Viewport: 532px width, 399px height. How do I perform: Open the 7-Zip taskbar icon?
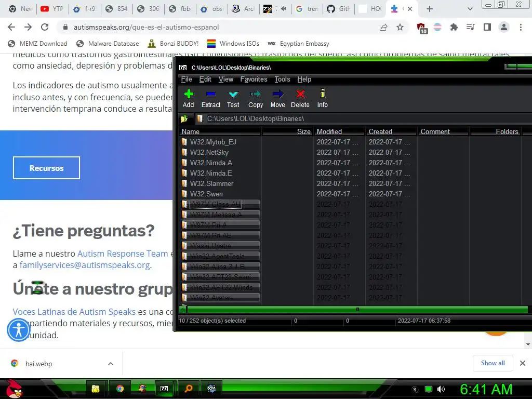tap(164, 389)
